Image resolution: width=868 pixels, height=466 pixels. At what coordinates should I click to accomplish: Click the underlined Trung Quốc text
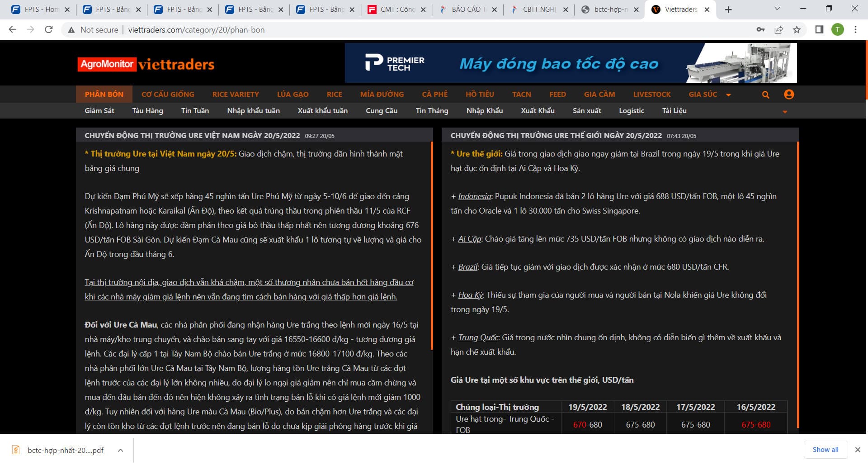(478, 338)
